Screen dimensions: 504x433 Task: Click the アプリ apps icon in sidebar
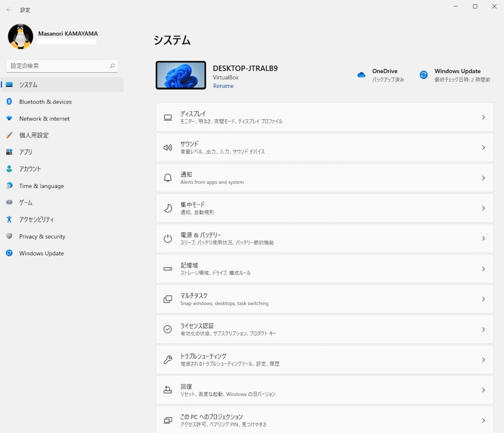pos(9,152)
